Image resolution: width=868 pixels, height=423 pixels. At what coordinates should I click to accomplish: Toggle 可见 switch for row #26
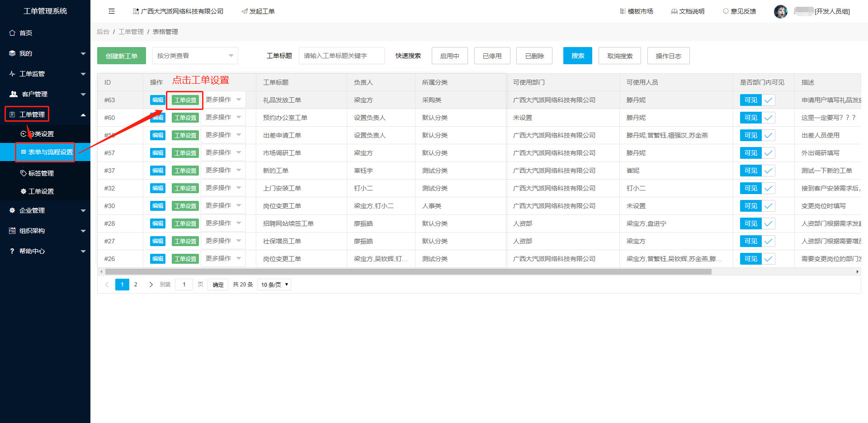click(x=757, y=259)
